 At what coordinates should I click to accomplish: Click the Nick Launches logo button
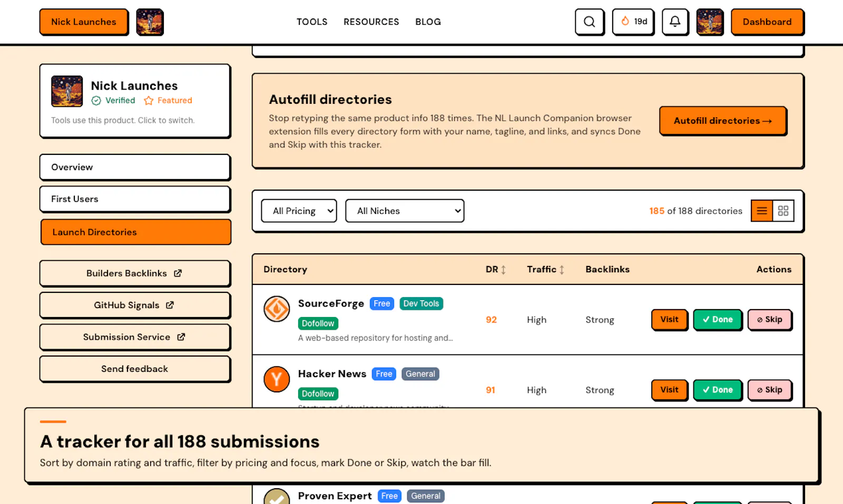[x=84, y=22]
